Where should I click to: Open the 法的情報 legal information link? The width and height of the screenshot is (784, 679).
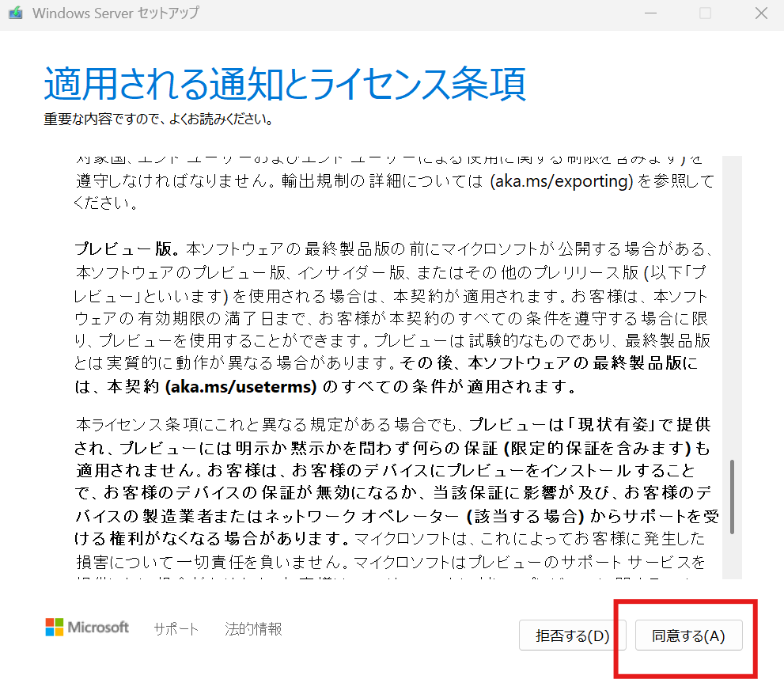(x=253, y=628)
